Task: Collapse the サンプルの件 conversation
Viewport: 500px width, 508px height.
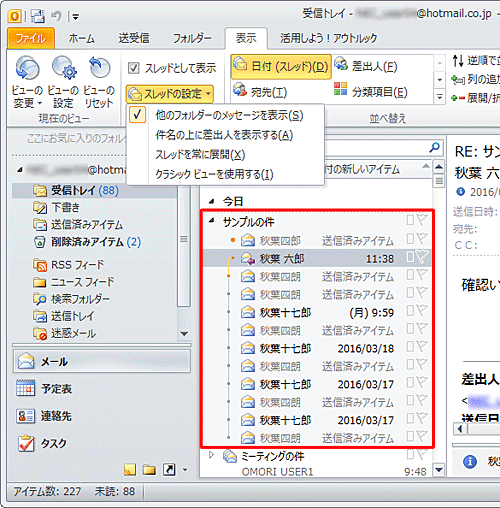Action: [x=211, y=220]
